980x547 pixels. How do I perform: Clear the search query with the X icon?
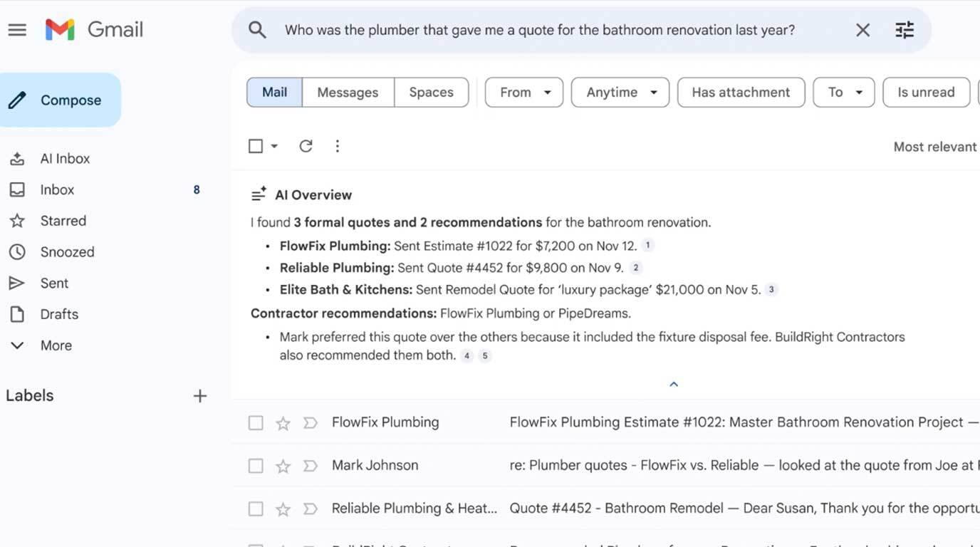(x=862, y=29)
